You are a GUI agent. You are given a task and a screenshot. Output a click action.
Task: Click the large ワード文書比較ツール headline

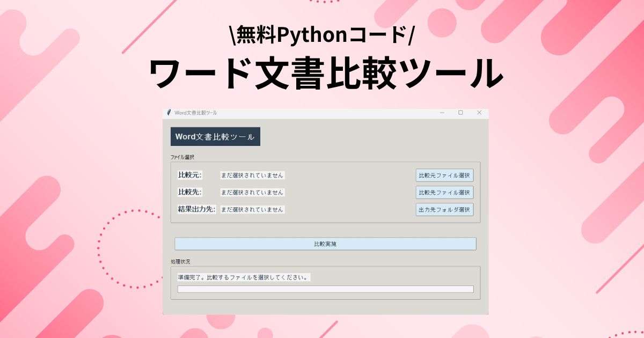point(325,74)
